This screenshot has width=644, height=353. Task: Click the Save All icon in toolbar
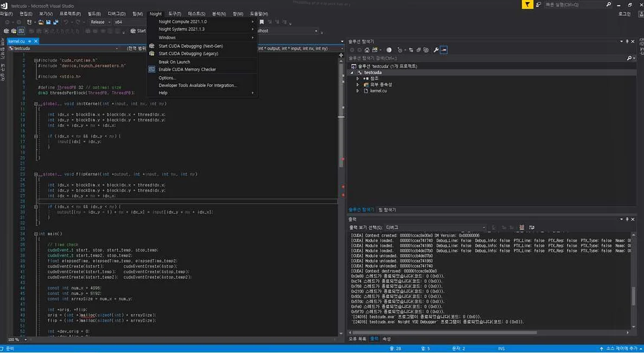(55, 22)
